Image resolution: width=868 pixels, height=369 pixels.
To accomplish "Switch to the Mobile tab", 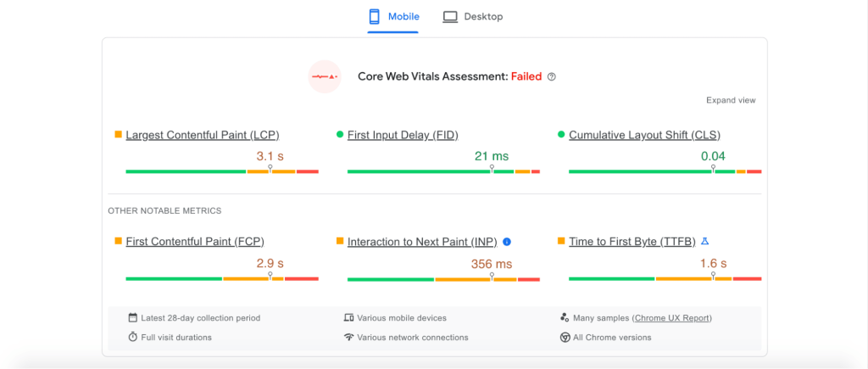I will click(x=392, y=17).
